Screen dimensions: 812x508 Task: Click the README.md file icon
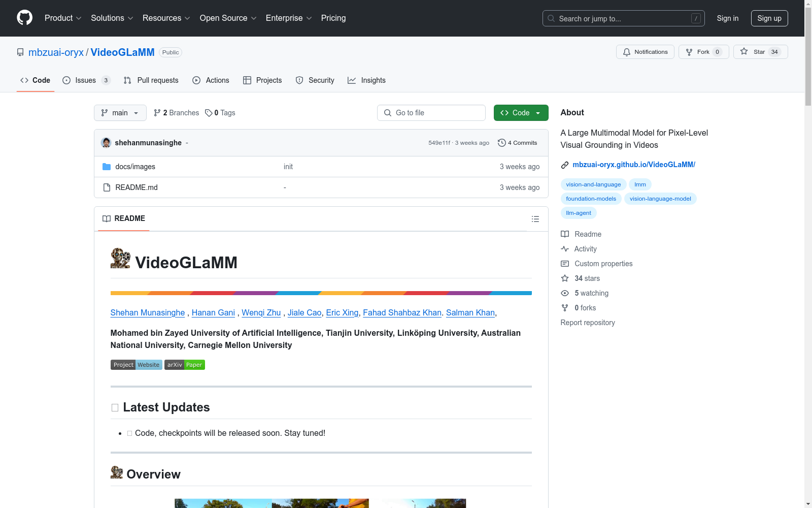coord(107,187)
